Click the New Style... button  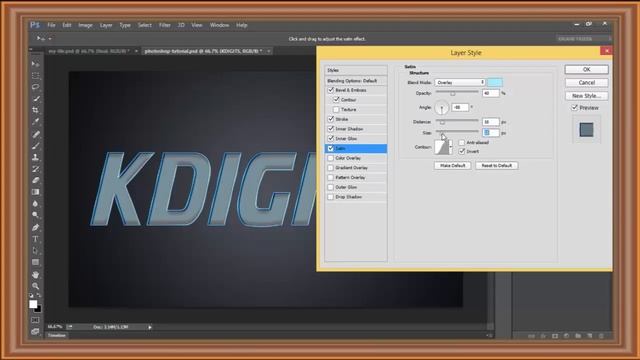click(x=587, y=96)
